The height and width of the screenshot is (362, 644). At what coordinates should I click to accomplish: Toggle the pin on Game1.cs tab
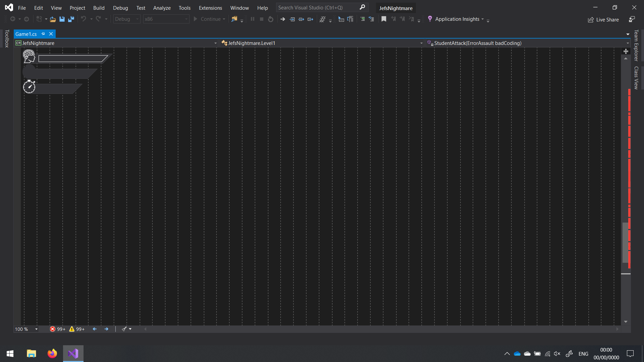(x=43, y=34)
